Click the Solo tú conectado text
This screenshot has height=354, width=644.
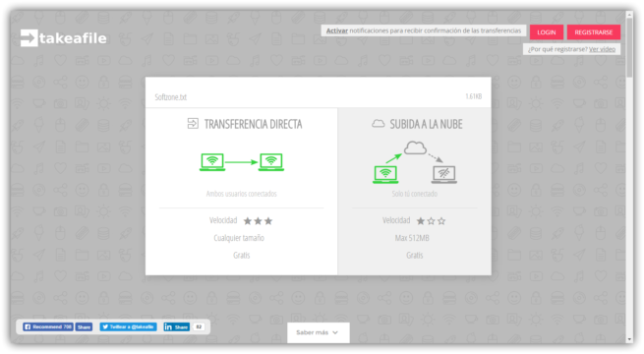point(414,194)
